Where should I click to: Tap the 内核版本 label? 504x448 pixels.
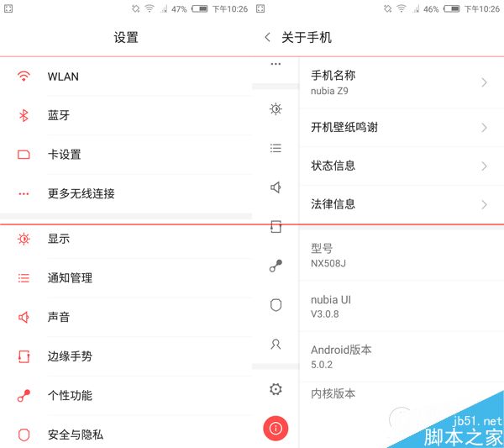(333, 393)
